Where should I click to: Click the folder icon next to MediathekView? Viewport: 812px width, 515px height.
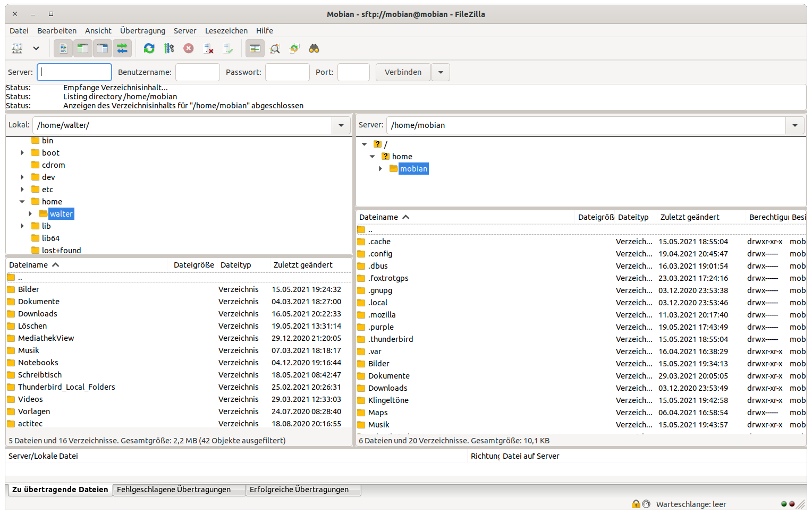(11, 338)
